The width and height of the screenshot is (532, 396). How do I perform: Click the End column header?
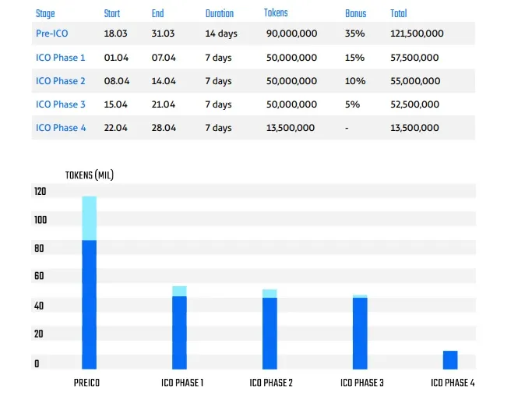158,13
